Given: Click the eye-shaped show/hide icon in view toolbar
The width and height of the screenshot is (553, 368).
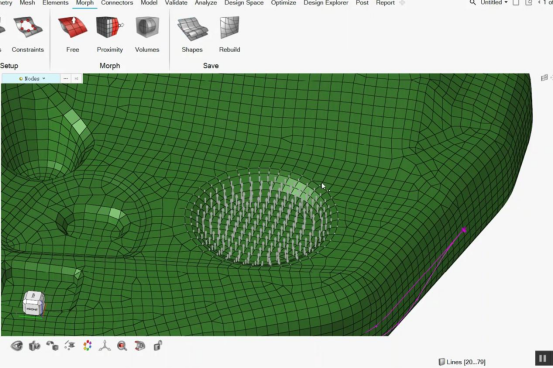Looking at the screenshot, I should click(17, 346).
